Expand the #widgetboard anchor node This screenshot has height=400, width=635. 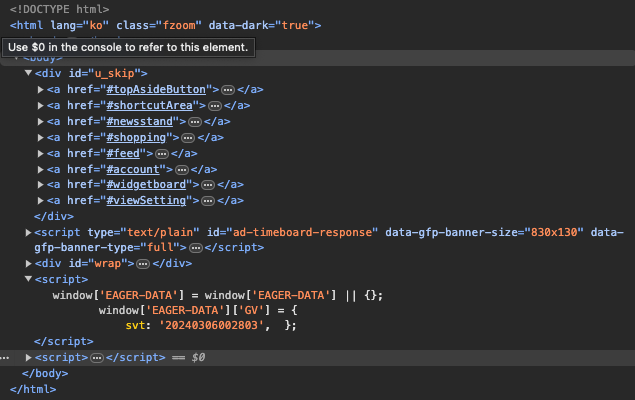coord(40,185)
